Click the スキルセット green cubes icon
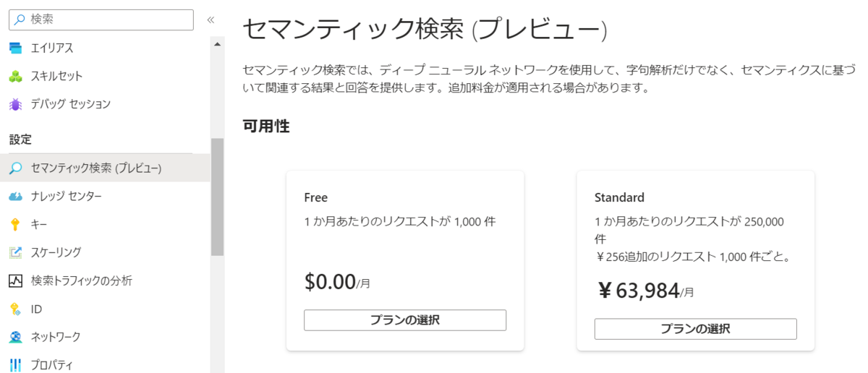This screenshot has width=868, height=373. (15, 76)
